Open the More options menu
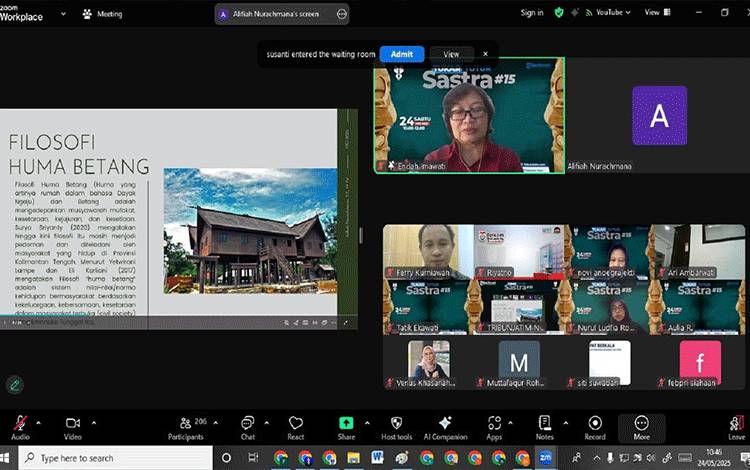 pos(641,427)
